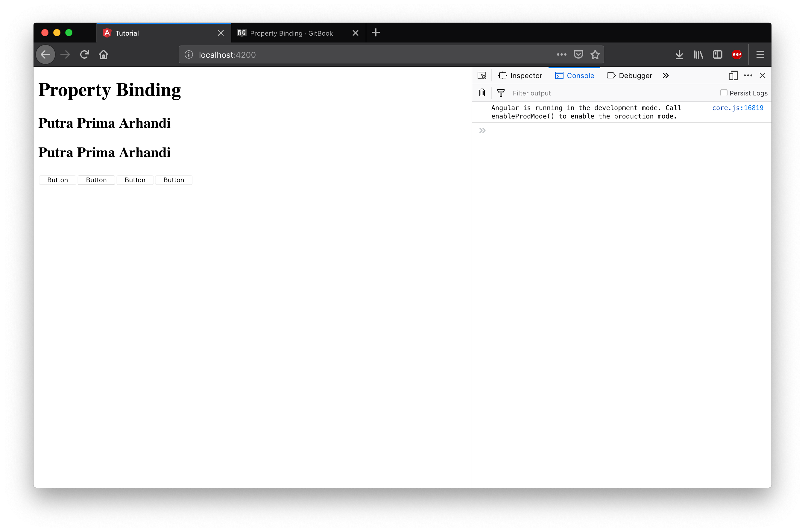Toggle the console filter bar
This screenshot has width=805, height=532.
pos(501,93)
